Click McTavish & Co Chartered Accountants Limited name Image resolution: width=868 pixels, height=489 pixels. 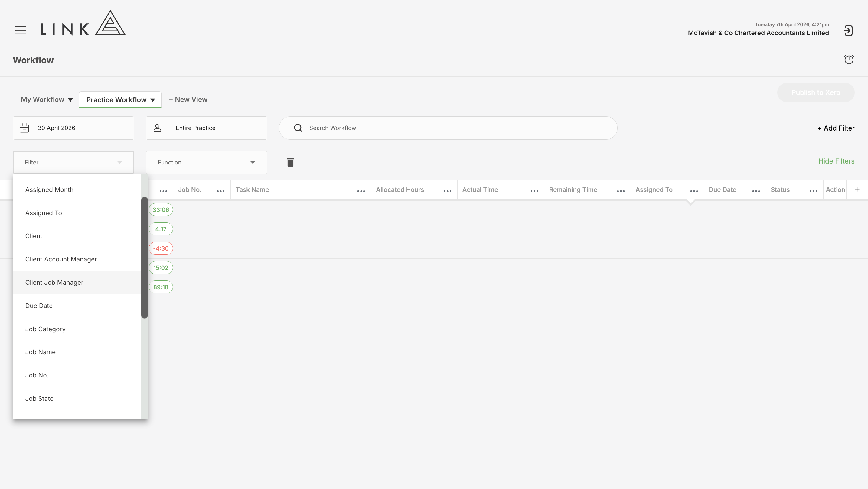point(758,33)
